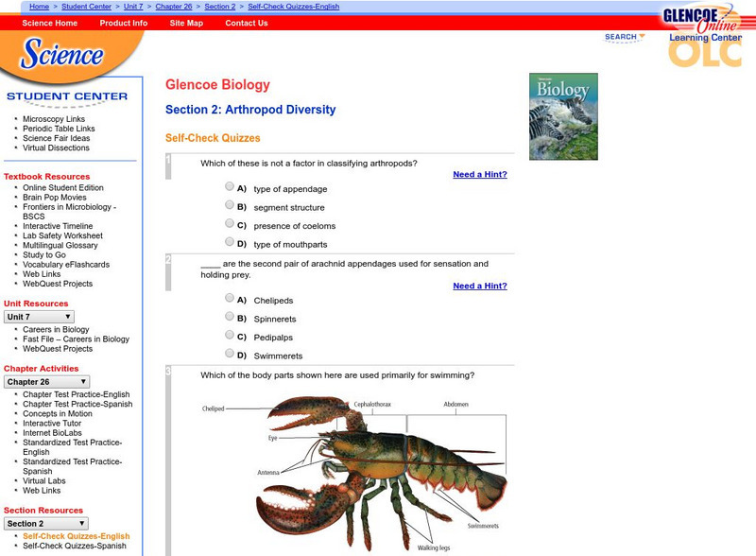The image size is (756, 556).
Task: Choose answer D 'type of mouthparts'
Action: [x=229, y=241]
